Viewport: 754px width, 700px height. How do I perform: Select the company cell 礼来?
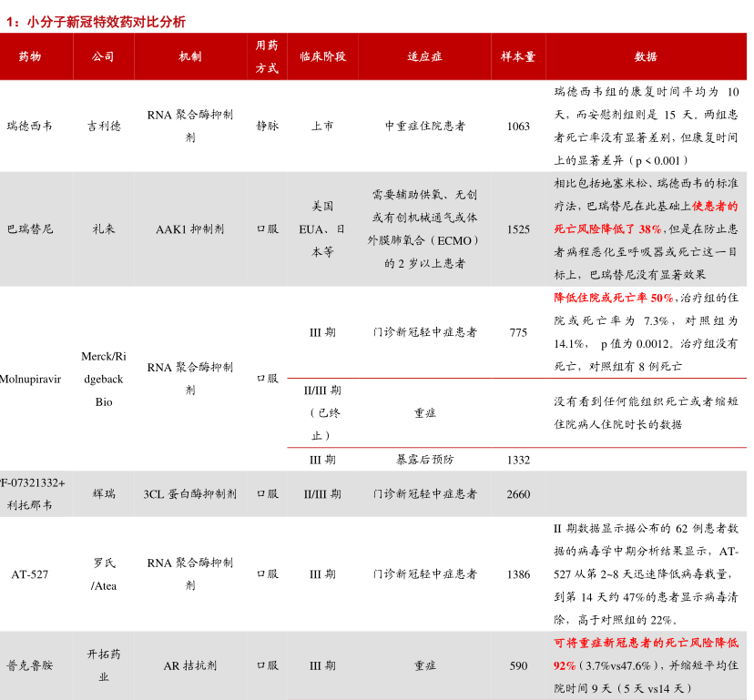pyautogui.click(x=104, y=228)
